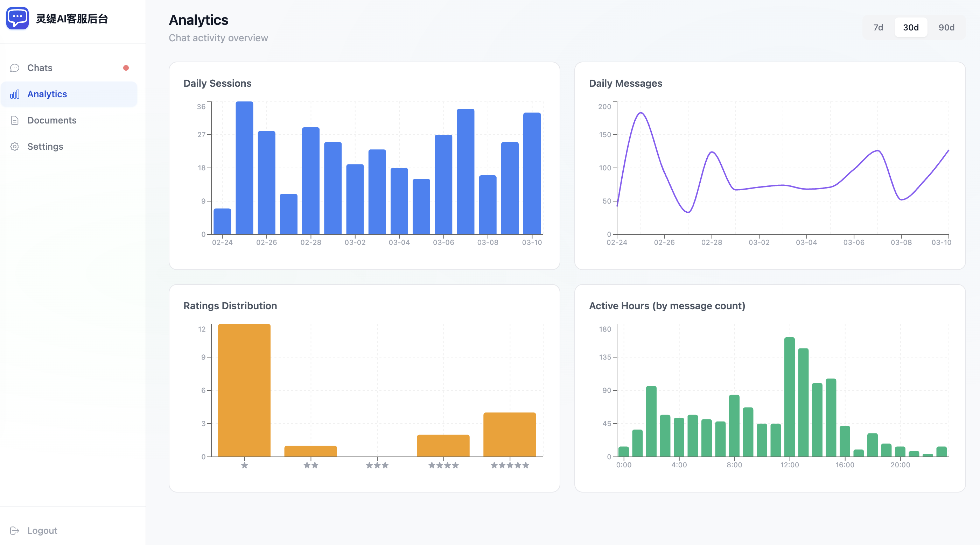Select the 30d time range
Viewport: 980px width, 545px height.
coord(910,27)
